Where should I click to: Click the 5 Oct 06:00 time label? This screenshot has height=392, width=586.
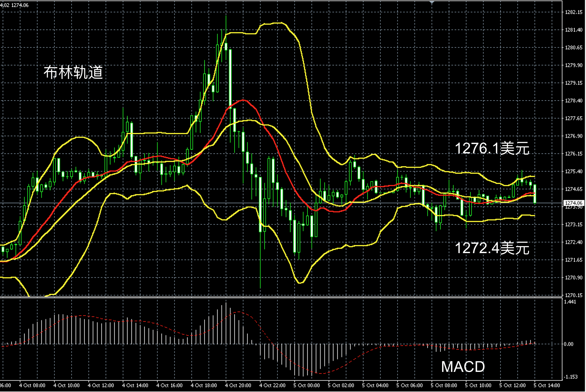point(410,386)
